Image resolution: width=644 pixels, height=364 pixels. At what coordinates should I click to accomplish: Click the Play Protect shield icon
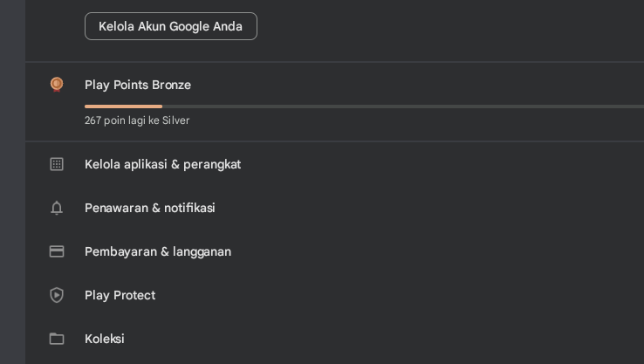click(x=57, y=295)
